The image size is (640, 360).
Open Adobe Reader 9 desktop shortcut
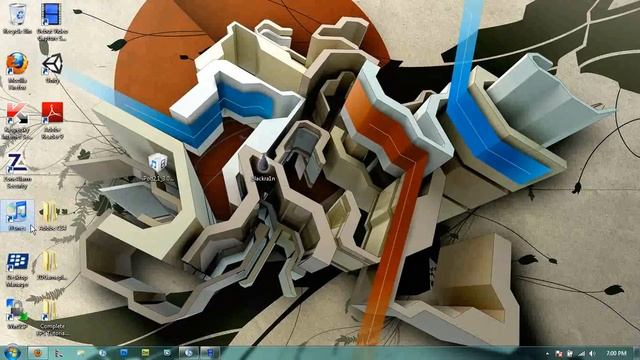pyautogui.click(x=52, y=120)
